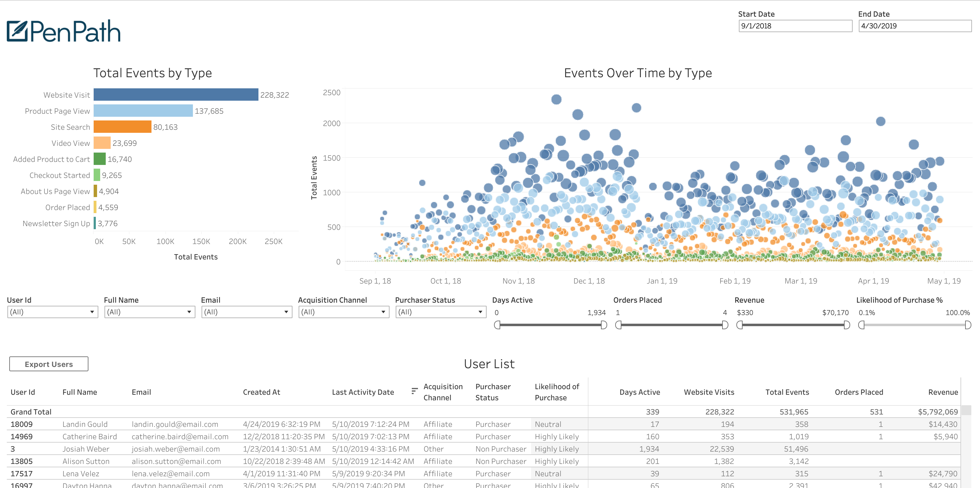Screen dimensions: 980x488
Task: Click Created At 10/22/2018 2:39:48 AM
Action: click(284, 461)
